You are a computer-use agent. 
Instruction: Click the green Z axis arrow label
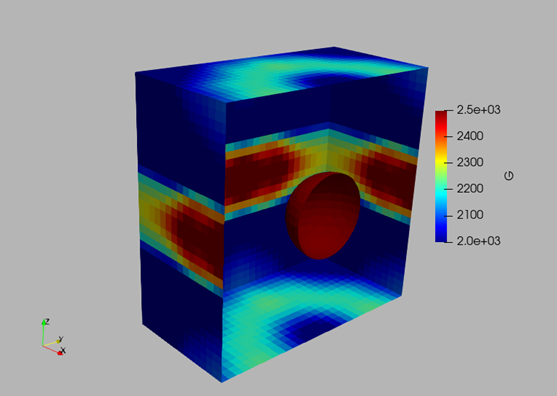point(47,321)
